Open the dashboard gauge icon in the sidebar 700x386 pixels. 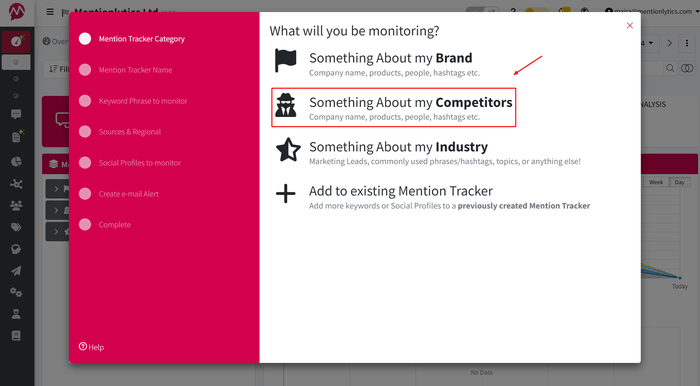17,42
